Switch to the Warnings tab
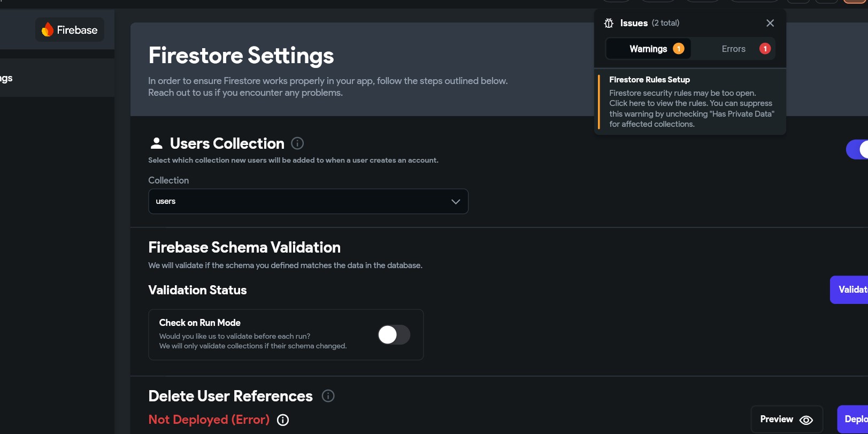 pyautogui.click(x=648, y=49)
